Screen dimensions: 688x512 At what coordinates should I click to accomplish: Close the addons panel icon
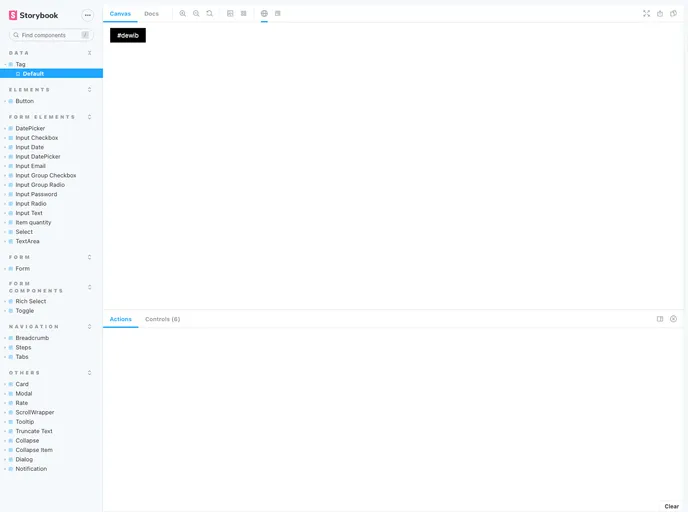click(674, 319)
